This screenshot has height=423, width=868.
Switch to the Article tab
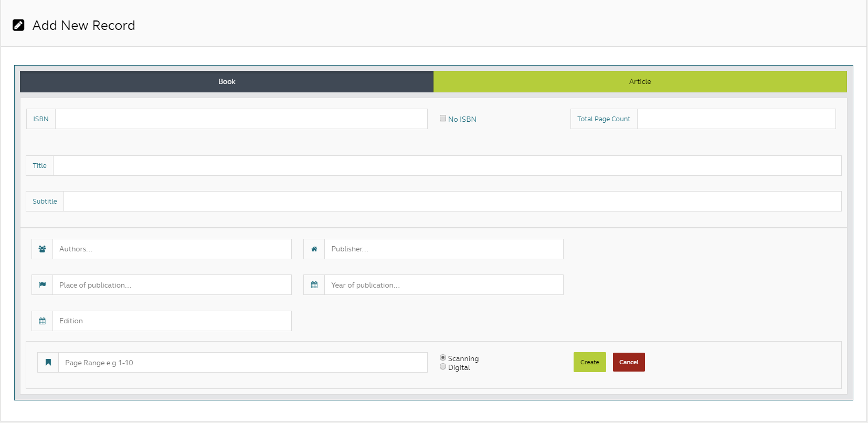tap(640, 82)
